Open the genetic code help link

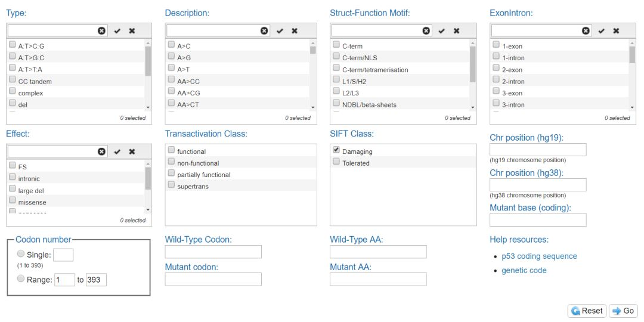point(524,270)
